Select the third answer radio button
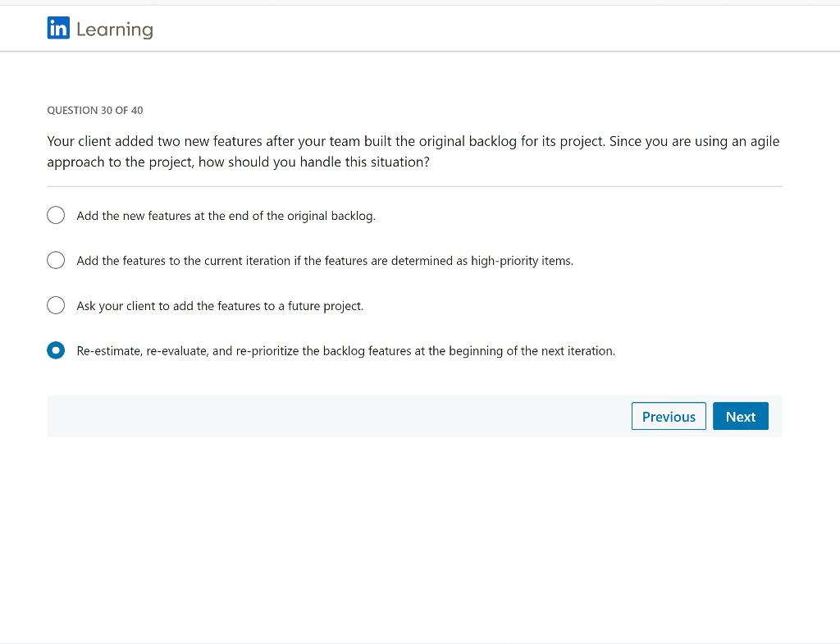The width and height of the screenshot is (840, 644). (56, 305)
